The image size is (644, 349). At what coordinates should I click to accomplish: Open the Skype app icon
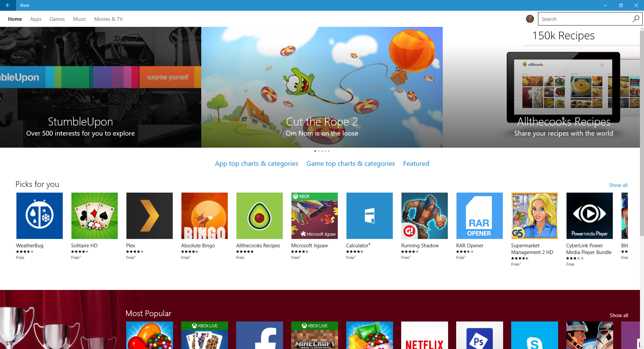535,335
